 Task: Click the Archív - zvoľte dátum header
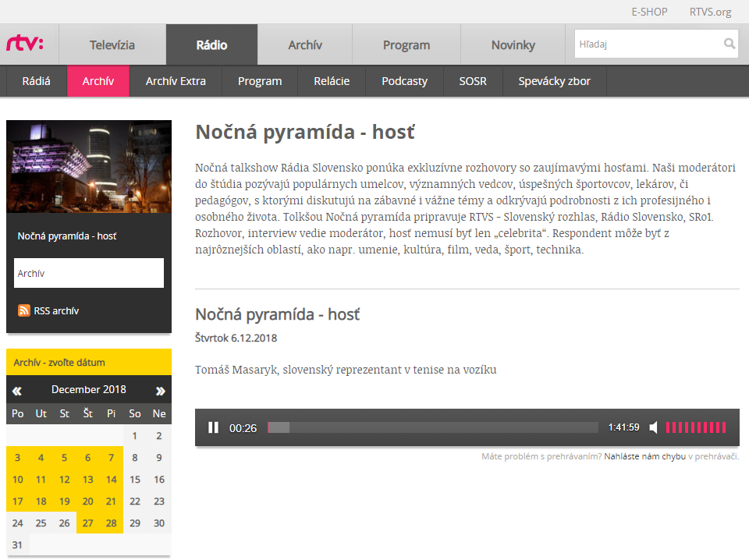89,363
